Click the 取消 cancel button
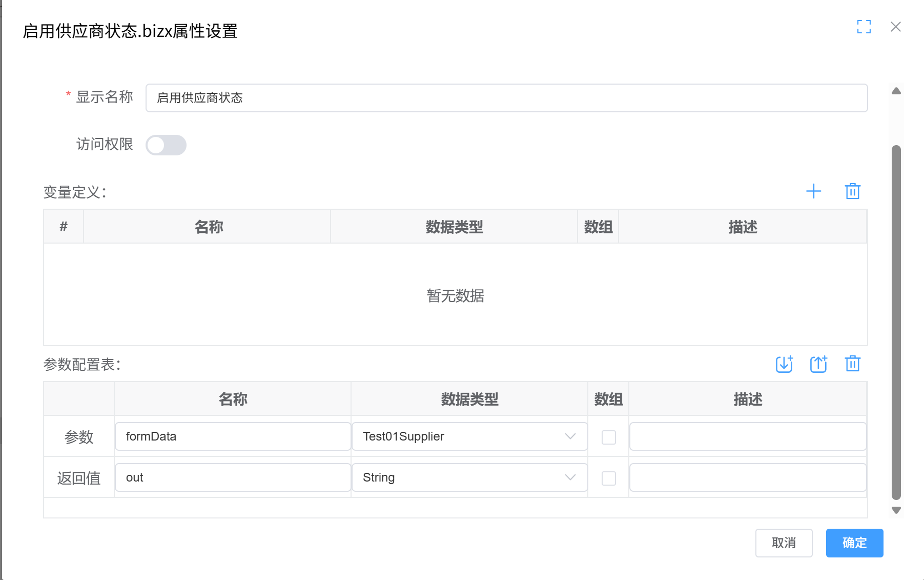The image size is (924, 580). [784, 543]
